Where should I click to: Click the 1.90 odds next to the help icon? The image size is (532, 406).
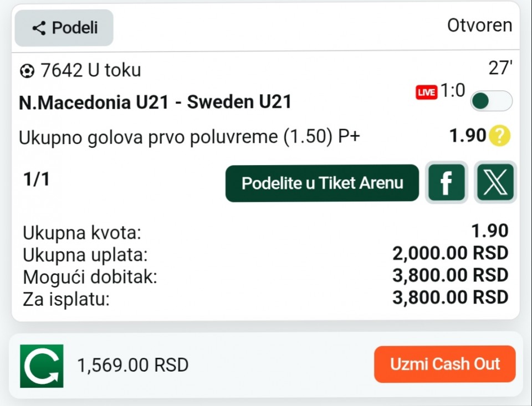(468, 136)
